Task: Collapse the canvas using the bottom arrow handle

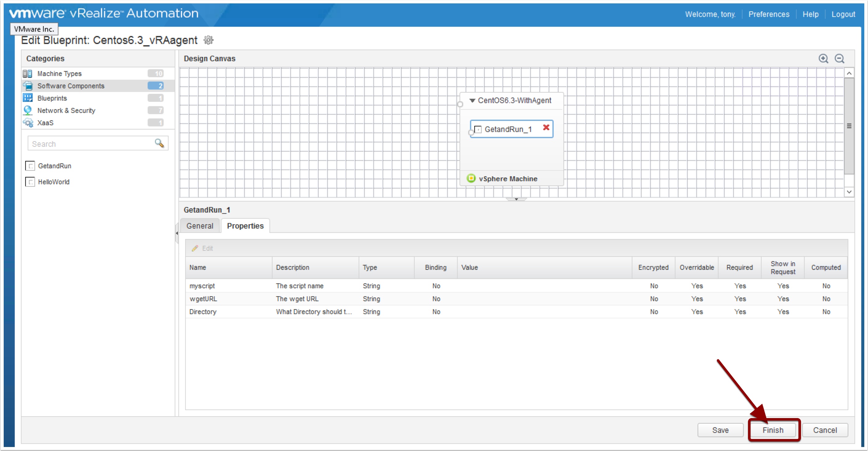Action: pyautogui.click(x=516, y=200)
